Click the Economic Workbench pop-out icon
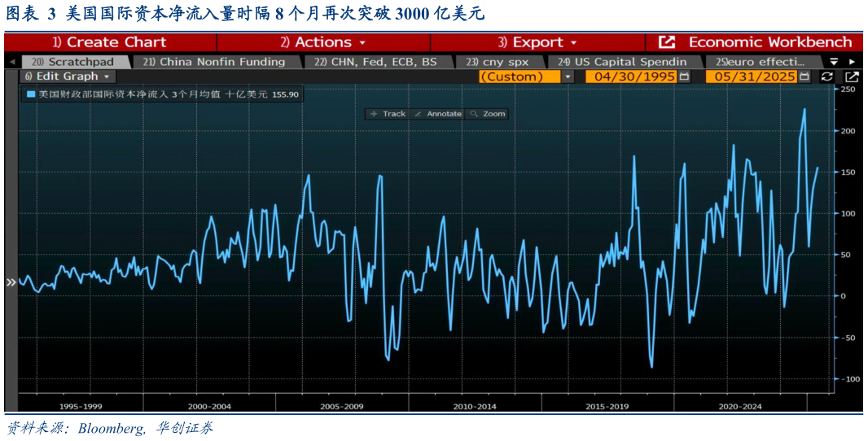This screenshot has width=868, height=441. 666,42
